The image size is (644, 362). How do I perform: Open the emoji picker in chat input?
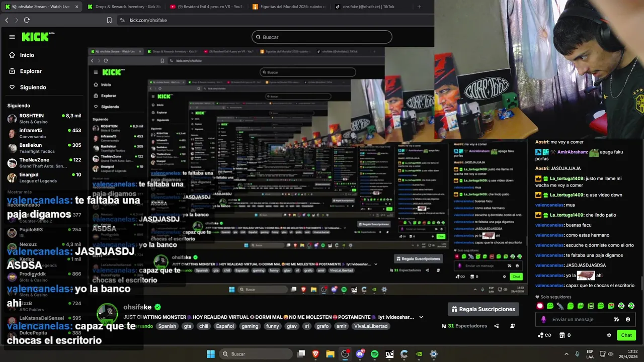[x=627, y=319]
